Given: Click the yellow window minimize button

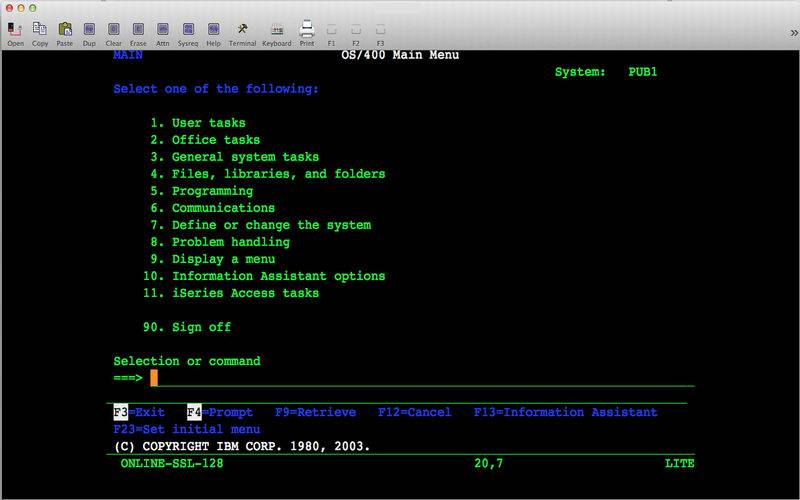Looking at the screenshot, I should (21, 8).
